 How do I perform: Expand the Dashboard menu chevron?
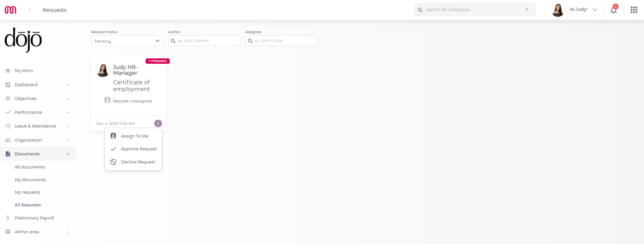68,85
